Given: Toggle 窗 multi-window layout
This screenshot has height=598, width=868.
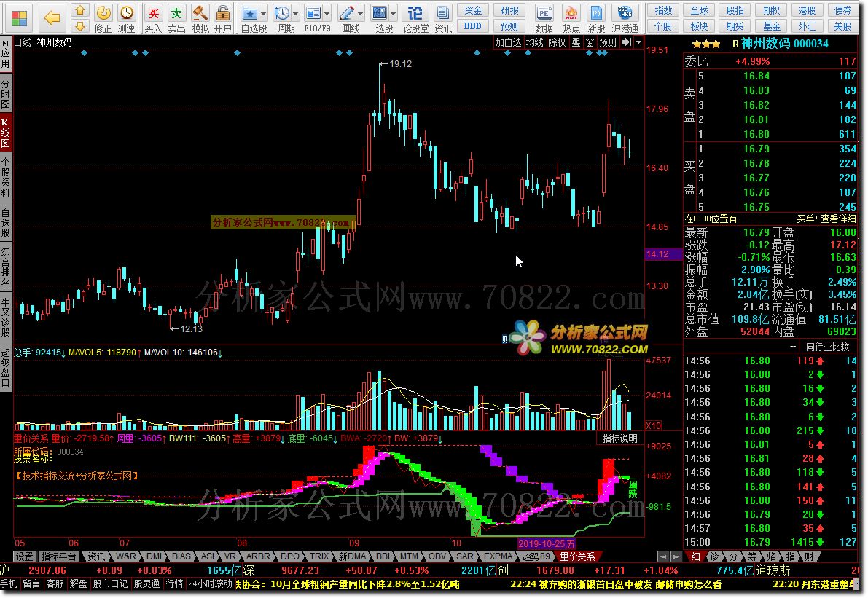Looking at the screenshot, I should (590, 42).
